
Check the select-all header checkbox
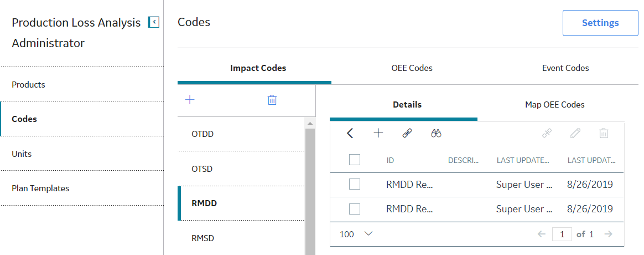click(355, 160)
